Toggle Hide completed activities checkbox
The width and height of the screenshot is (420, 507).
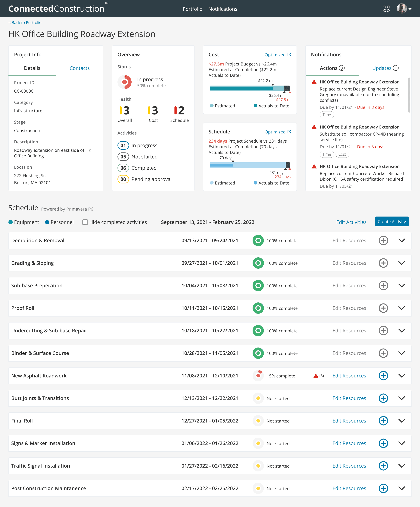pyautogui.click(x=85, y=222)
